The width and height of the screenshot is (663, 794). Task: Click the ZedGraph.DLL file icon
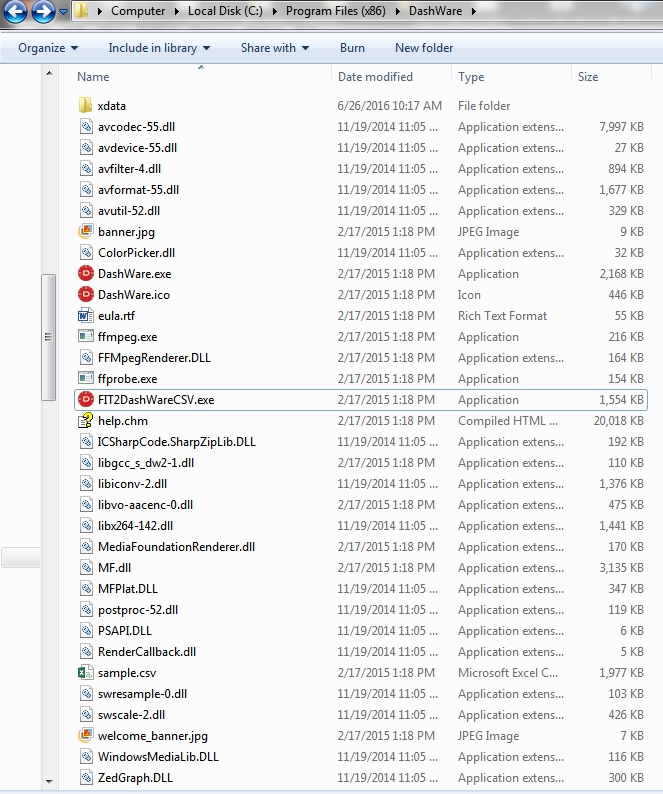click(x=86, y=777)
